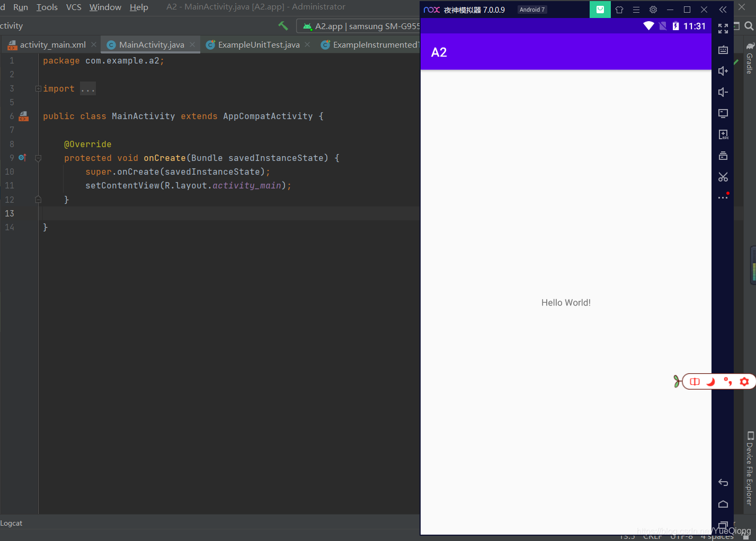Collapse the Nox sidebar with double-arrow
756x541 pixels.
click(x=723, y=10)
